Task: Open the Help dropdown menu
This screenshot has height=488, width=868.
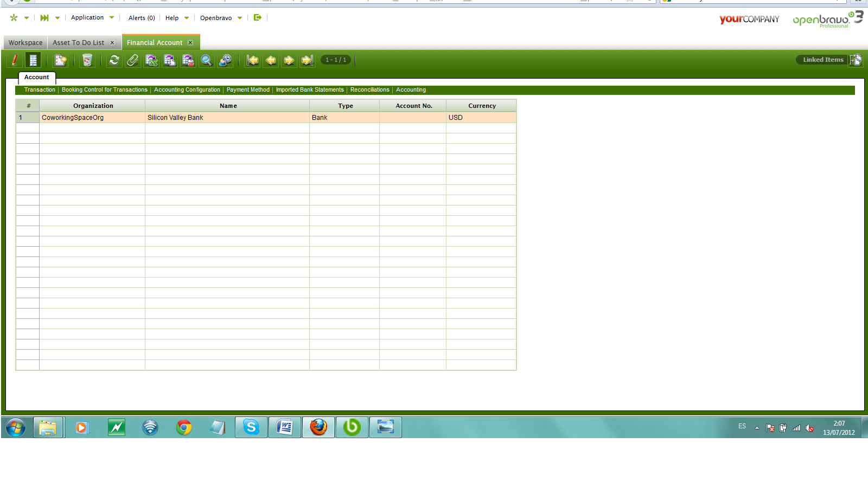Action: pos(177,18)
